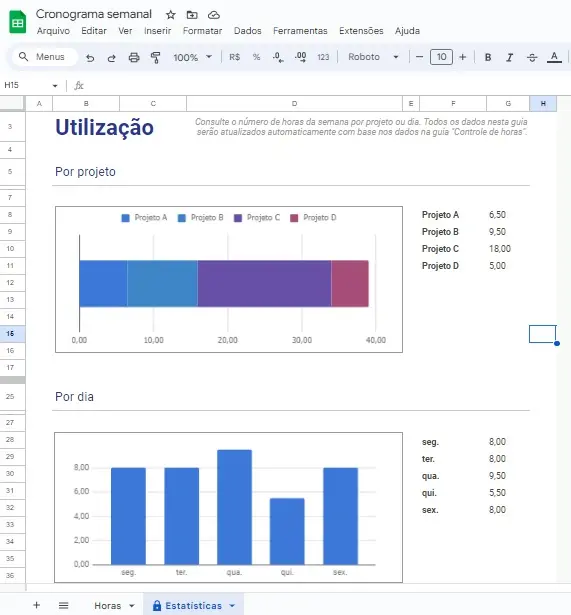Increase decimal places
This screenshot has height=615, width=571.
pyautogui.click(x=300, y=57)
